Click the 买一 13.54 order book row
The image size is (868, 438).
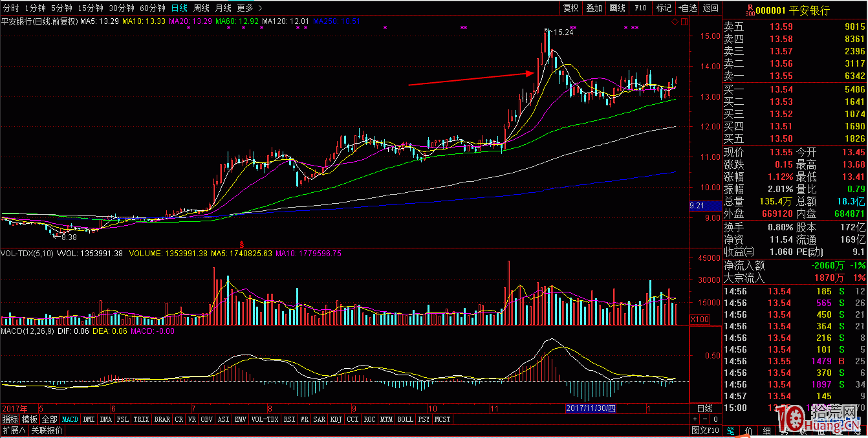795,89
